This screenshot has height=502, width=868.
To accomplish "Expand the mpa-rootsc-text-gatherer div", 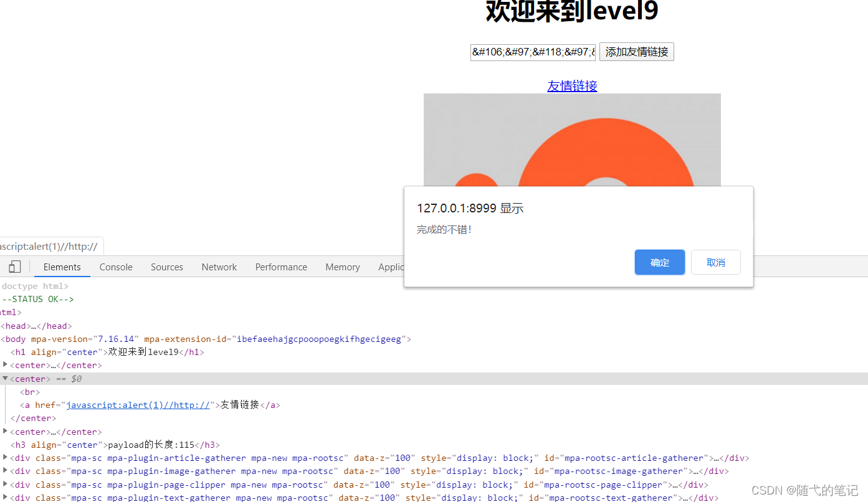I will 5,497.
